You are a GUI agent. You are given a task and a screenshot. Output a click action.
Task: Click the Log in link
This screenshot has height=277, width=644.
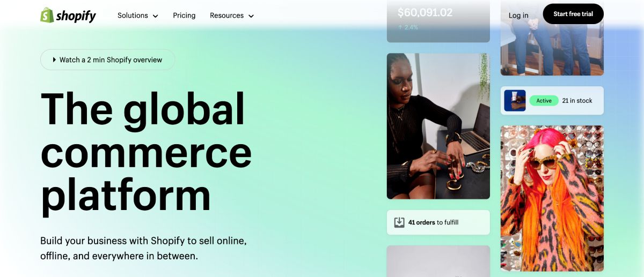518,15
